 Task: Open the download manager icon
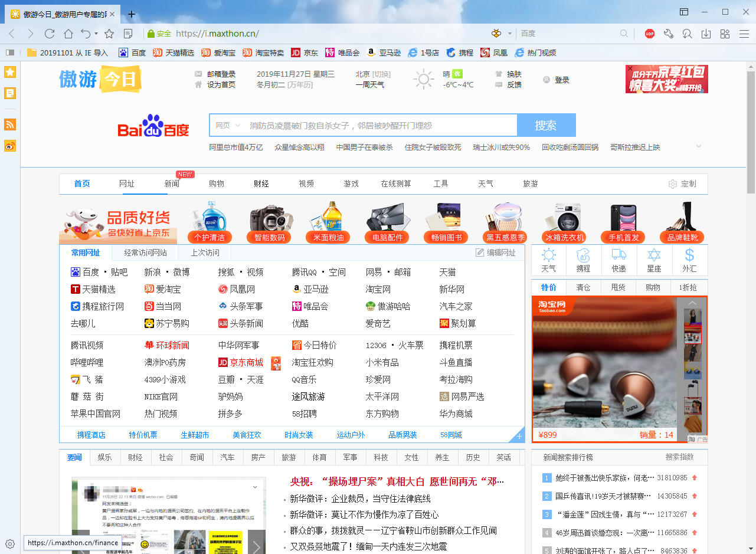pos(706,34)
